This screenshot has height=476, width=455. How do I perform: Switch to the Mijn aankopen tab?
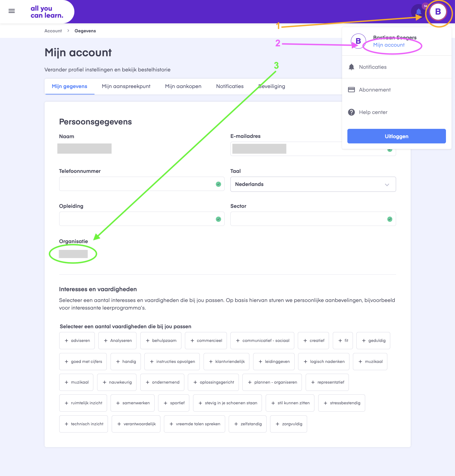pyautogui.click(x=183, y=86)
